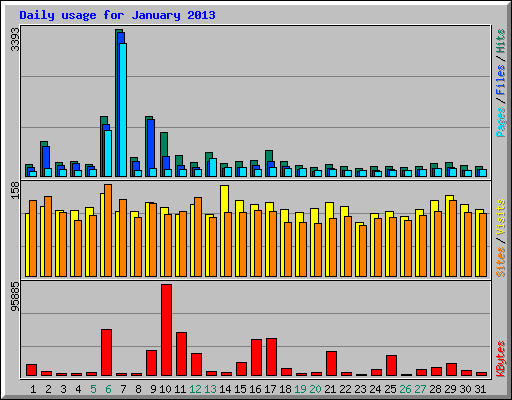Click day label 14 on x-axis
The image size is (512, 400).
click(225, 389)
